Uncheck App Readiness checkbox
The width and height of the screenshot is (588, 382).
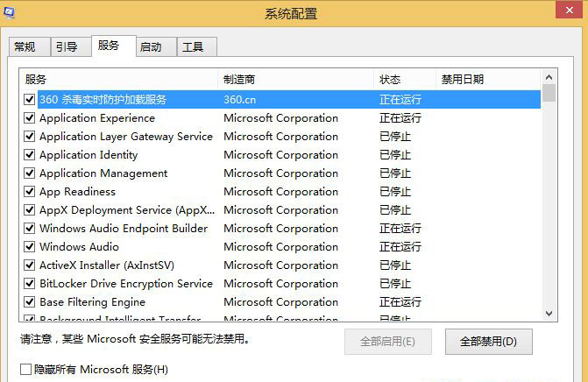tap(29, 191)
